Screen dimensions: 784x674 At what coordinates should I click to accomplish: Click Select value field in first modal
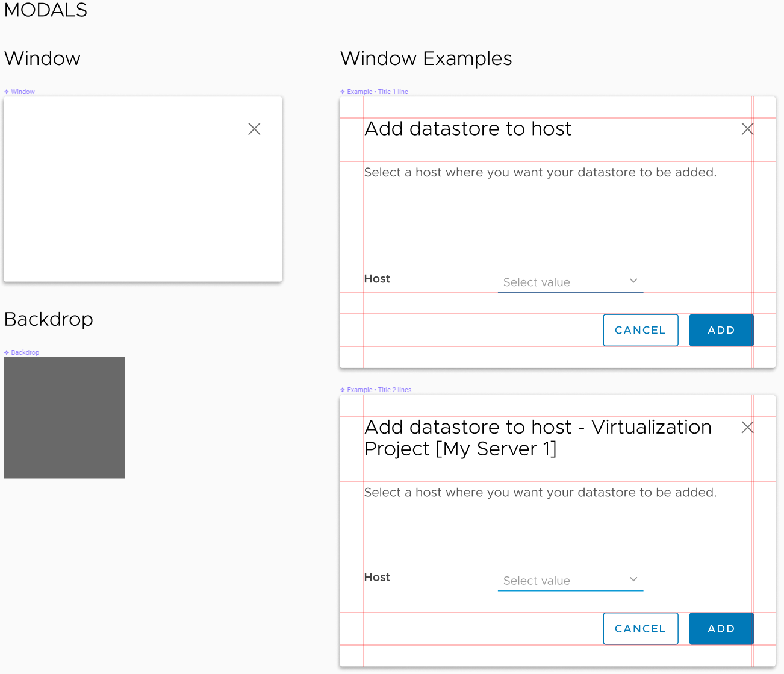[570, 282]
